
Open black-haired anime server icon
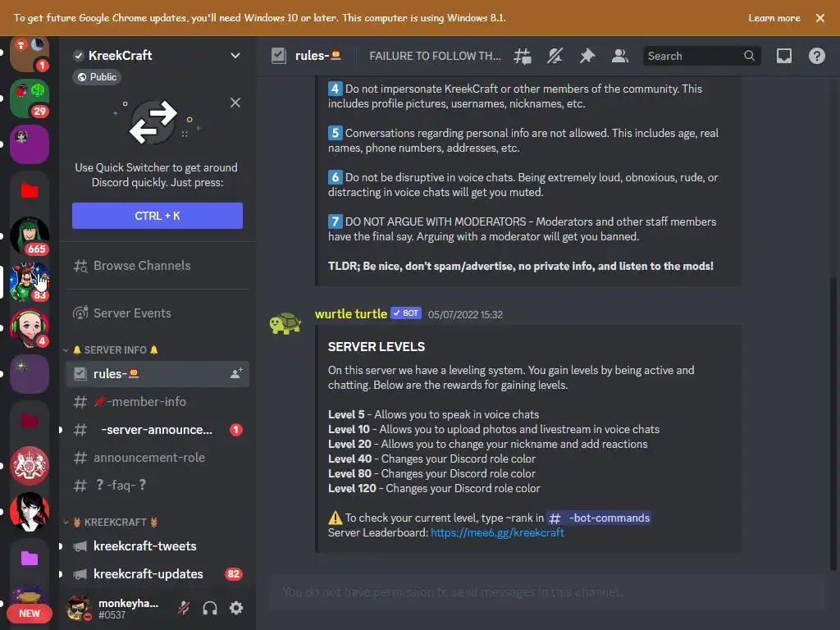[30, 512]
